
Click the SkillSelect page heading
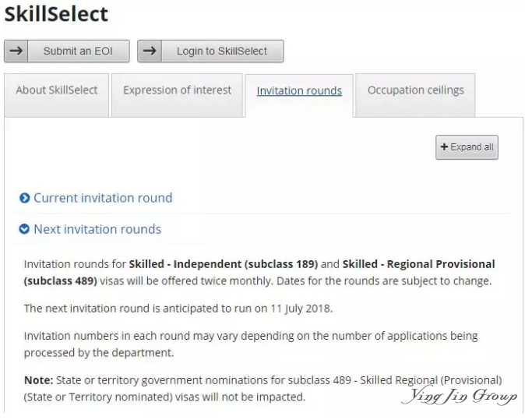click(56, 14)
